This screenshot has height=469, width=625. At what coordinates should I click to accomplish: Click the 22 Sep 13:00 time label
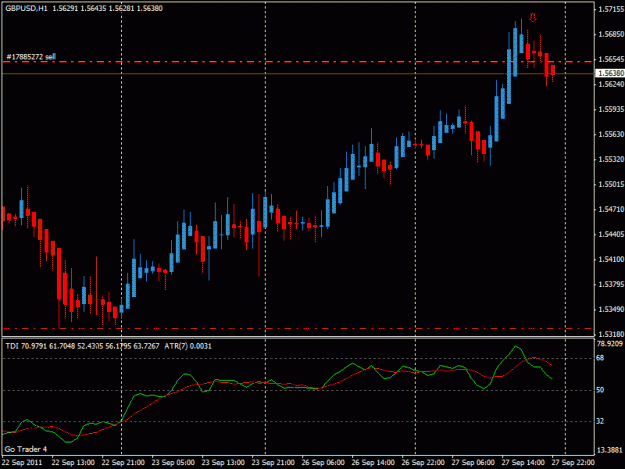(73, 463)
